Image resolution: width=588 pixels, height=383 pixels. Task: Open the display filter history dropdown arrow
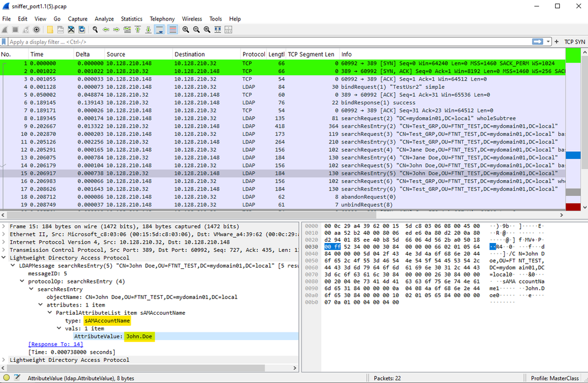point(548,42)
